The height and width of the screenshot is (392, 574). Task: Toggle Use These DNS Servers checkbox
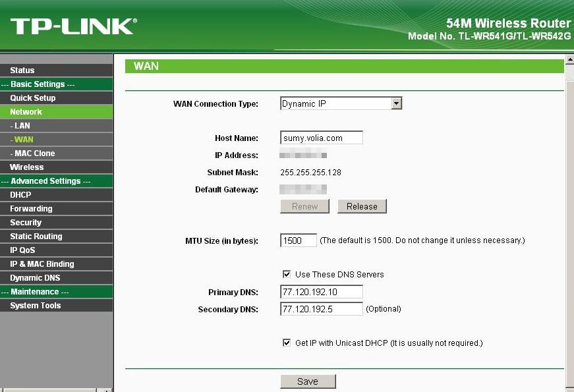(287, 274)
